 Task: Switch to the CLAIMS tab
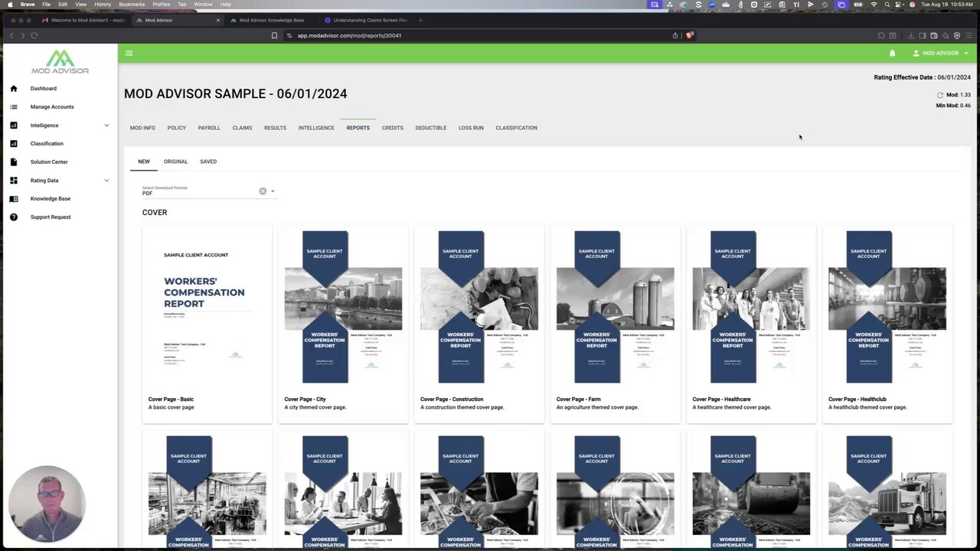coord(242,128)
